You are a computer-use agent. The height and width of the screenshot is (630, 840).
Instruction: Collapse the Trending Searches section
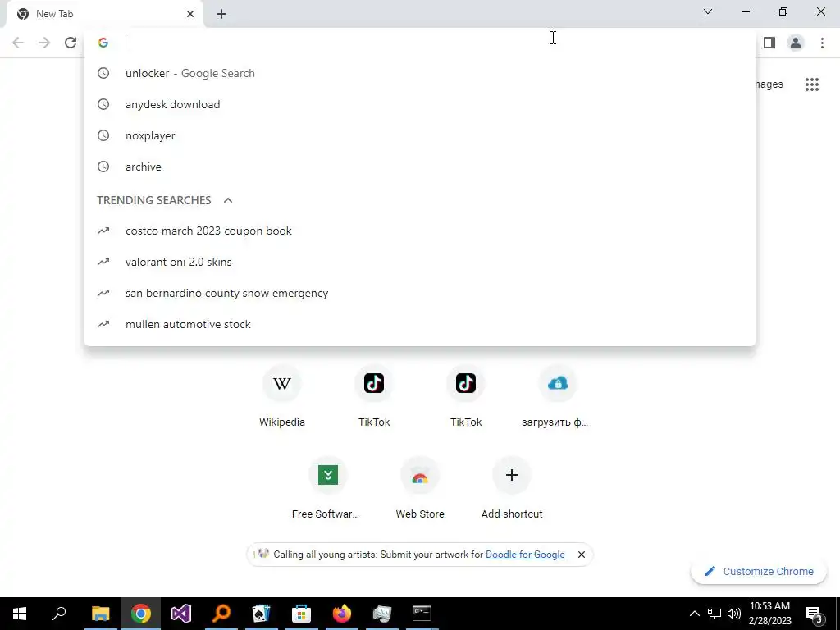228,200
